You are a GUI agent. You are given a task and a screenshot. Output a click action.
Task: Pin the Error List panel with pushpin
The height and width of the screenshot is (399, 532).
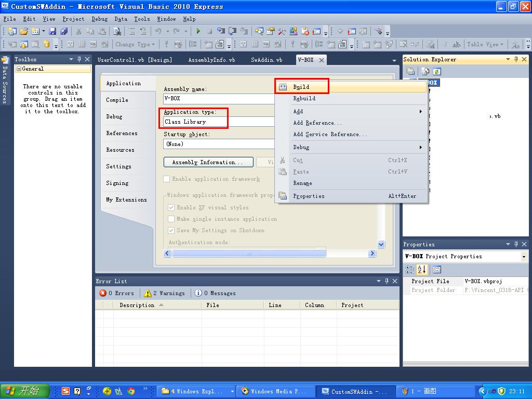click(387, 281)
